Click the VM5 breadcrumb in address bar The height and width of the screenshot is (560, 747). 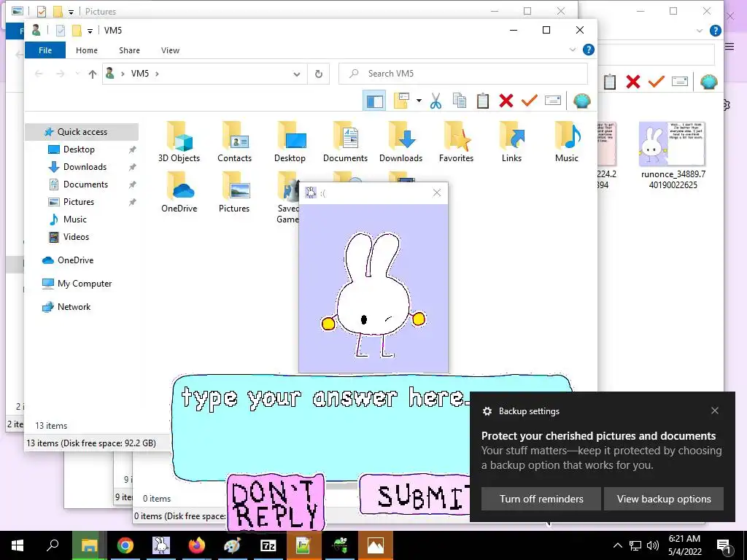pyautogui.click(x=140, y=74)
